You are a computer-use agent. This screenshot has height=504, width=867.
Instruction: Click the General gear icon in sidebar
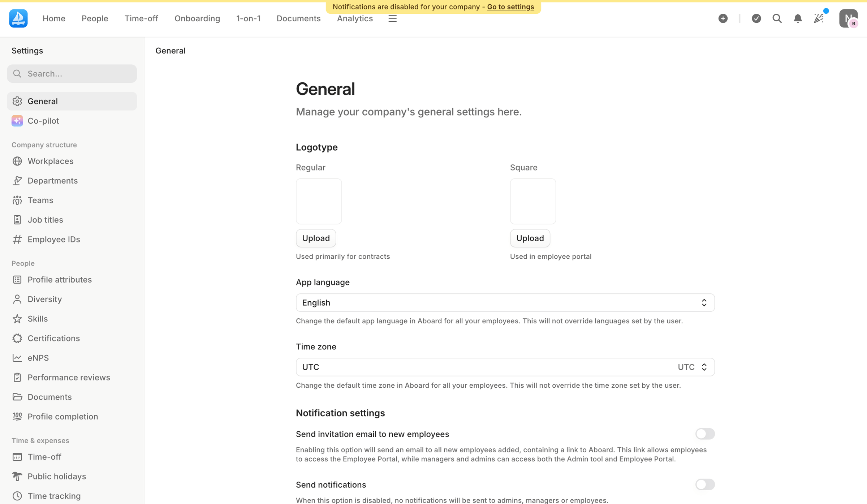coord(17,101)
